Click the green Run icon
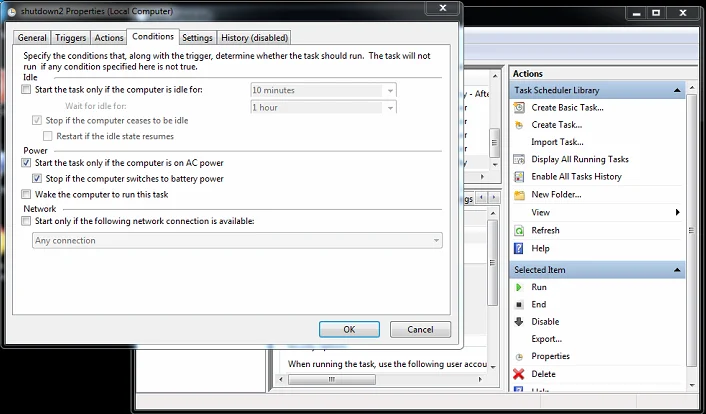706x414 pixels. coord(519,287)
